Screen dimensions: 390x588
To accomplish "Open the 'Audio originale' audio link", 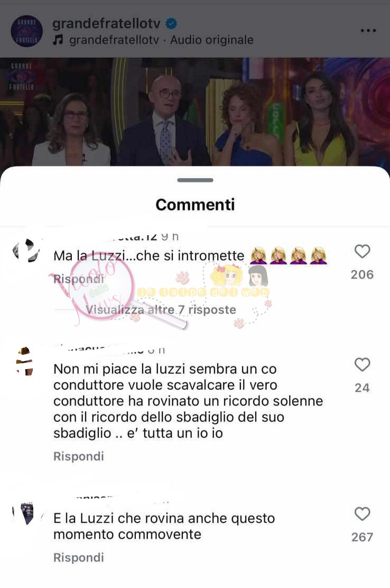I will coord(212,40).
